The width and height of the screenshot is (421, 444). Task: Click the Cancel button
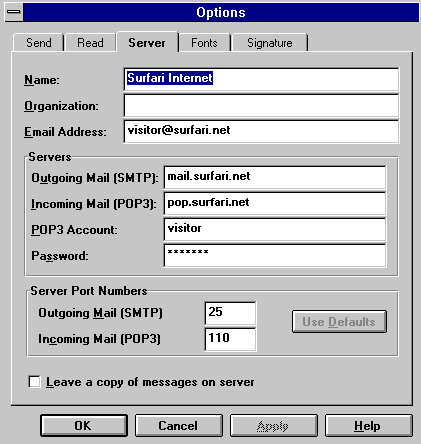[x=178, y=426]
